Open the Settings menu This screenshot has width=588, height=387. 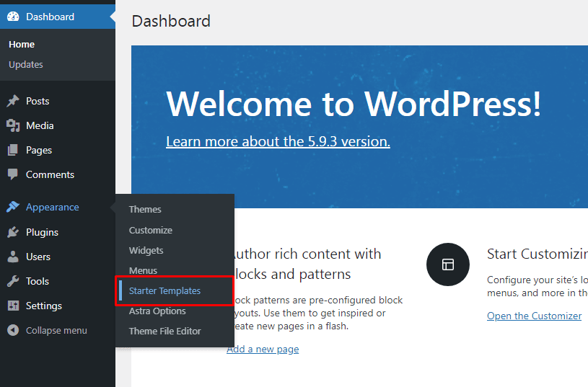[x=58, y=306]
